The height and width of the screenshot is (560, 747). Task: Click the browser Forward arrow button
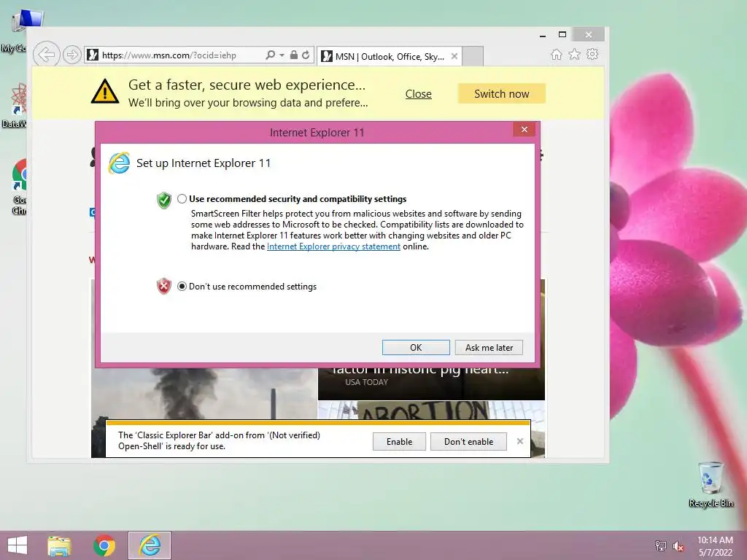(72, 55)
